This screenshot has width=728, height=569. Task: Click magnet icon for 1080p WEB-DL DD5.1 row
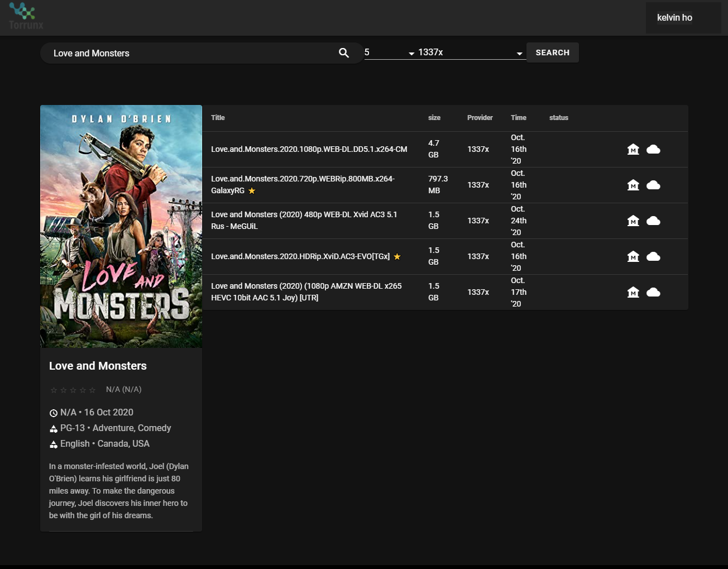(x=633, y=149)
